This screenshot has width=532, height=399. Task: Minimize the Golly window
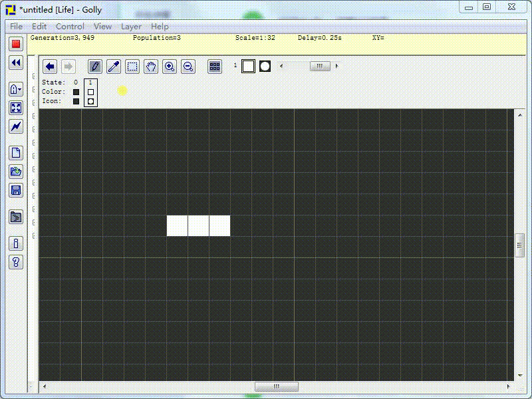469,7
